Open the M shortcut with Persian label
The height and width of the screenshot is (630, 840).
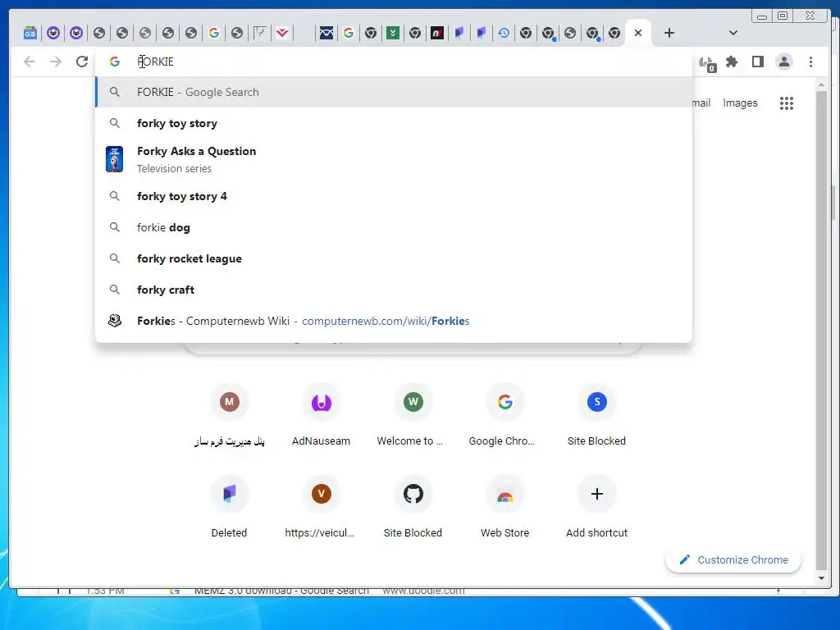click(x=230, y=416)
